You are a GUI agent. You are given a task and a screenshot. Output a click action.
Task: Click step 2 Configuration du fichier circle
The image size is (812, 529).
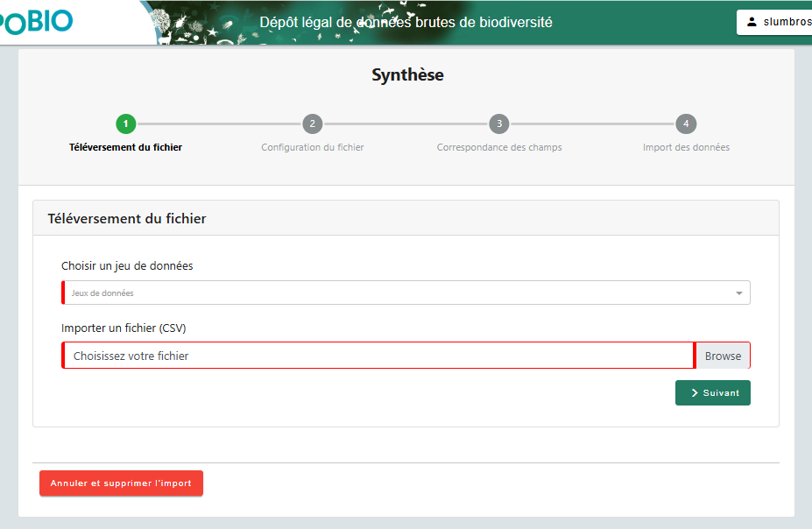(312, 123)
